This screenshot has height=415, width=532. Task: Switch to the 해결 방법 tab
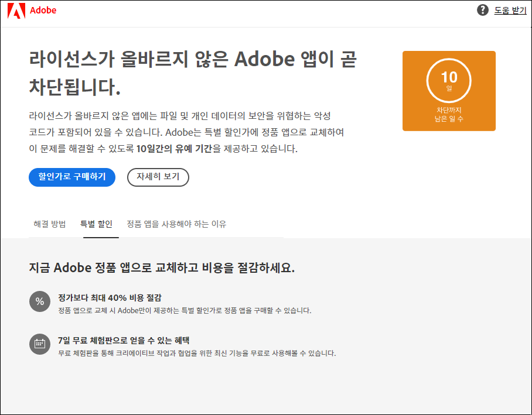(50, 224)
